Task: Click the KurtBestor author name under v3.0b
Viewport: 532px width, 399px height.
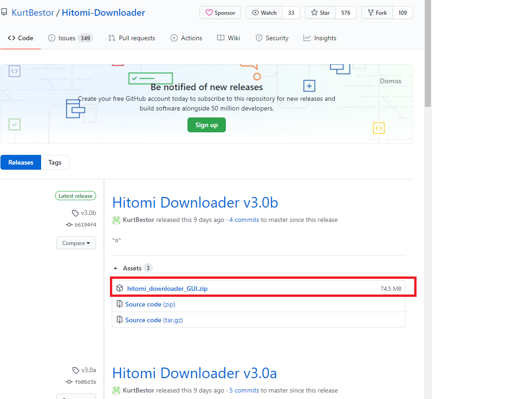Action: (x=139, y=220)
